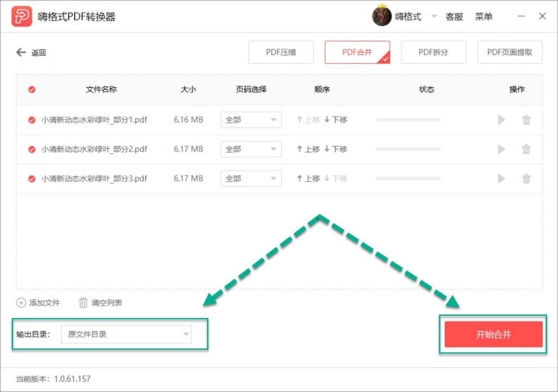The width and height of the screenshot is (558, 392).
Task: Click the 开始合并 button
Action: 493,334
